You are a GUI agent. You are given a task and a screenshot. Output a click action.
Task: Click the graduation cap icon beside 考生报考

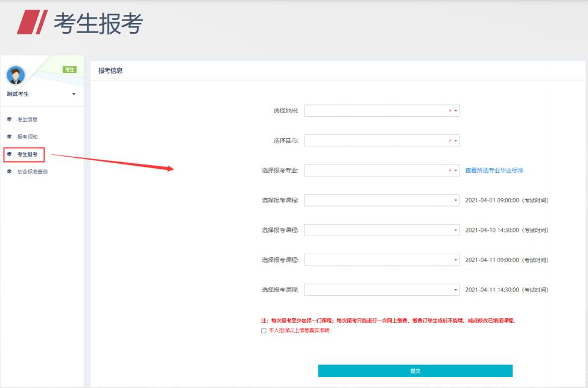[9, 154]
